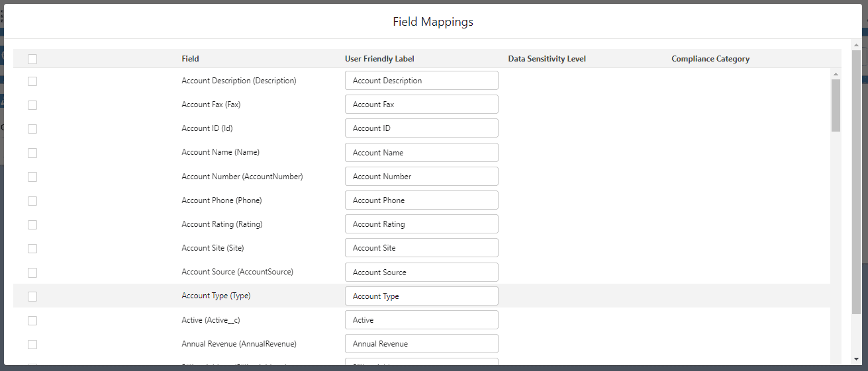This screenshot has width=868, height=371.
Task: Click into the Active label input
Action: pyautogui.click(x=421, y=320)
